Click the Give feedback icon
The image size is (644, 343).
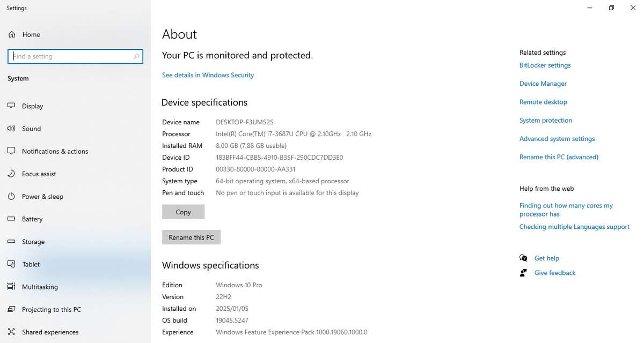523,272
